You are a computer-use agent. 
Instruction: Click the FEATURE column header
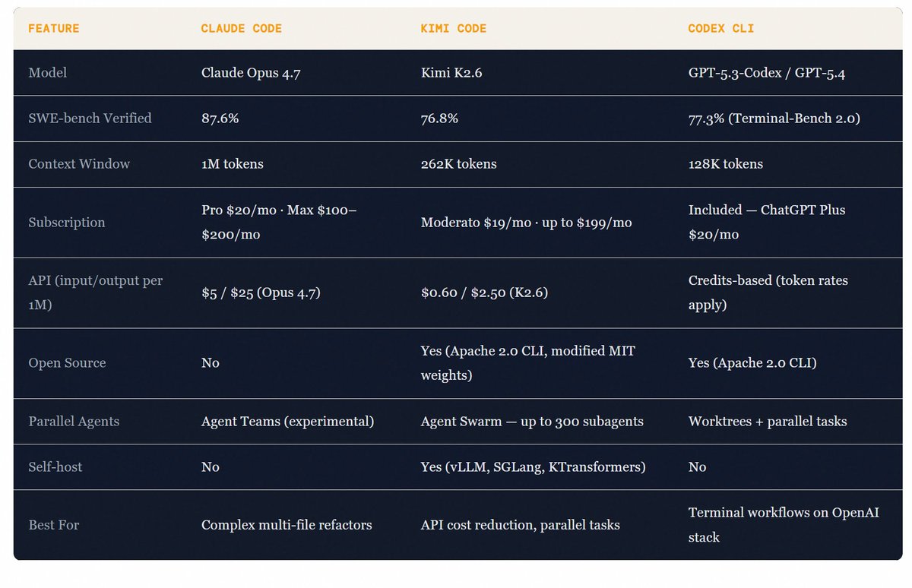click(x=53, y=29)
